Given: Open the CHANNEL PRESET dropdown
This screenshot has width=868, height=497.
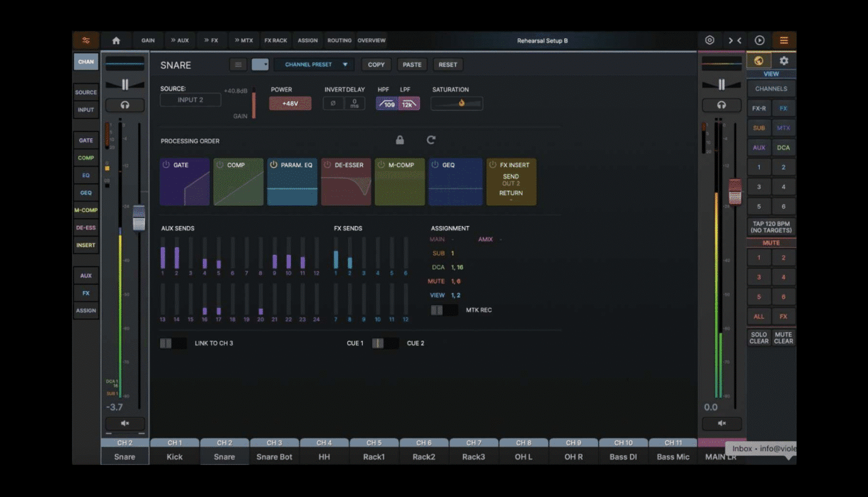Looking at the screenshot, I should click(x=314, y=65).
